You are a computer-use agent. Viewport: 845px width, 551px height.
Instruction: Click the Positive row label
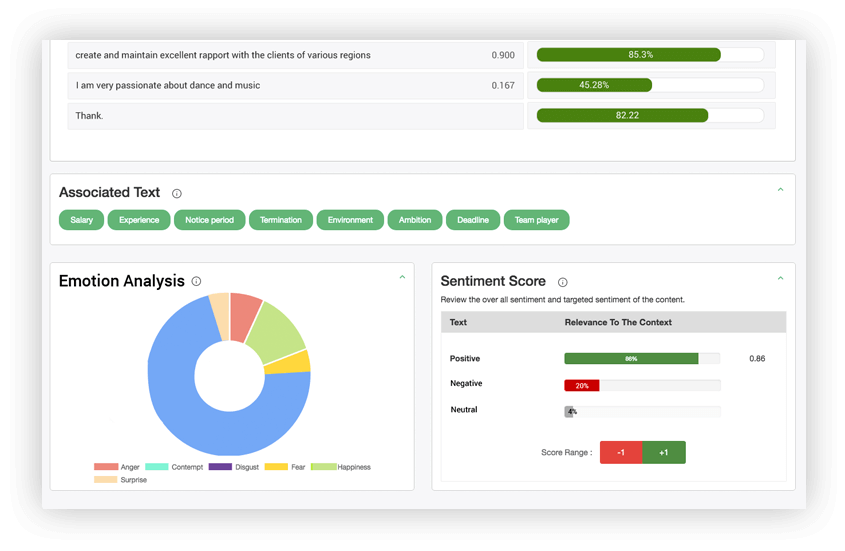click(x=465, y=359)
